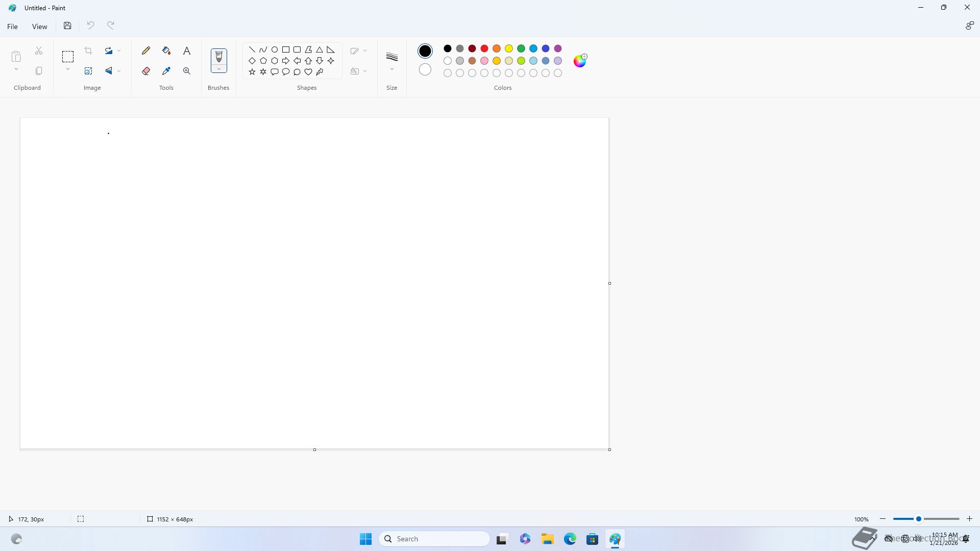
Task: Pick the red color swatch
Action: click(484, 48)
